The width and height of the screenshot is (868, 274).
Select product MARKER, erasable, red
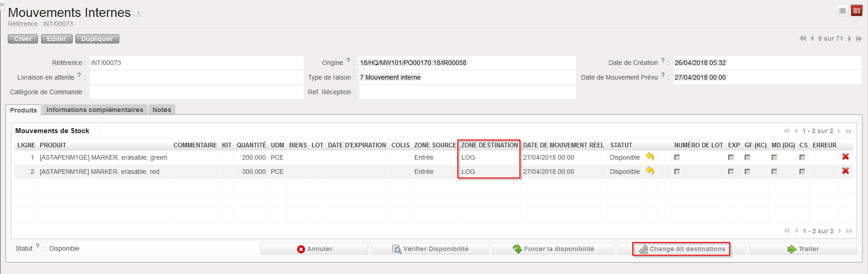(100, 172)
